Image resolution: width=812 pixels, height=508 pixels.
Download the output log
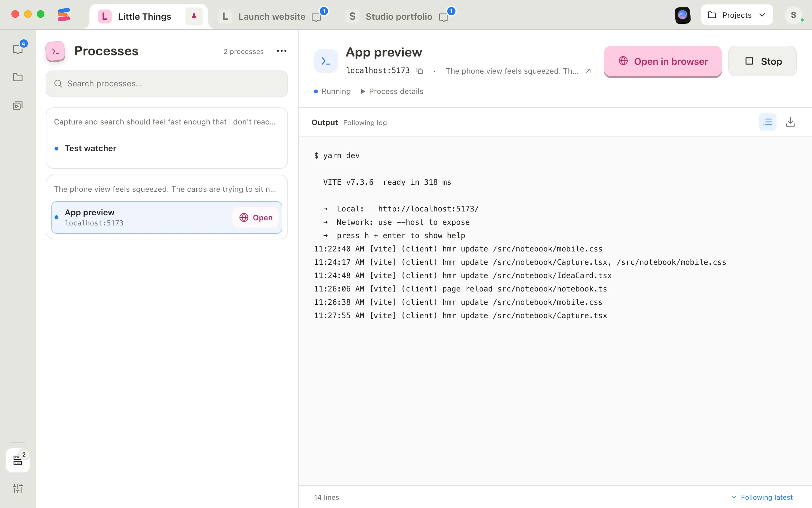click(790, 122)
